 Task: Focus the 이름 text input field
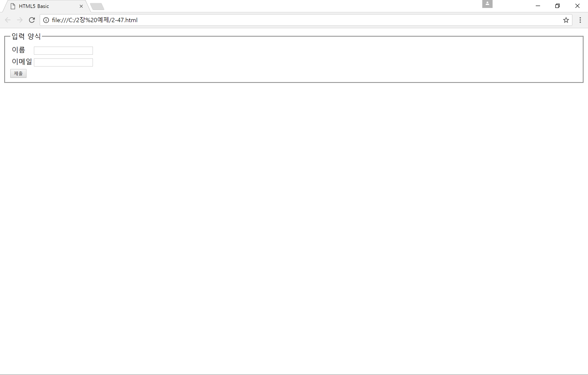point(63,51)
